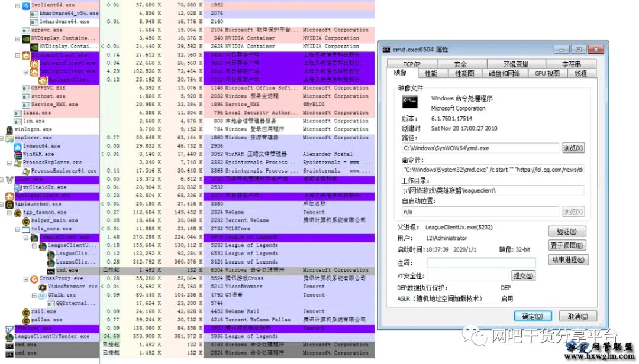The image size is (639, 364).
Task: Click the QTalk.exe chat icon
Action: [43, 295]
